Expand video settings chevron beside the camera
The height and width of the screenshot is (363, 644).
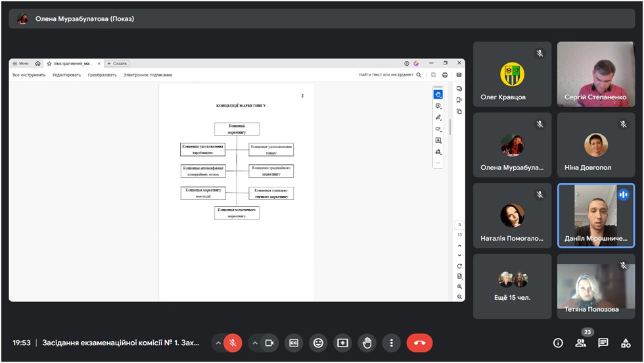click(254, 343)
